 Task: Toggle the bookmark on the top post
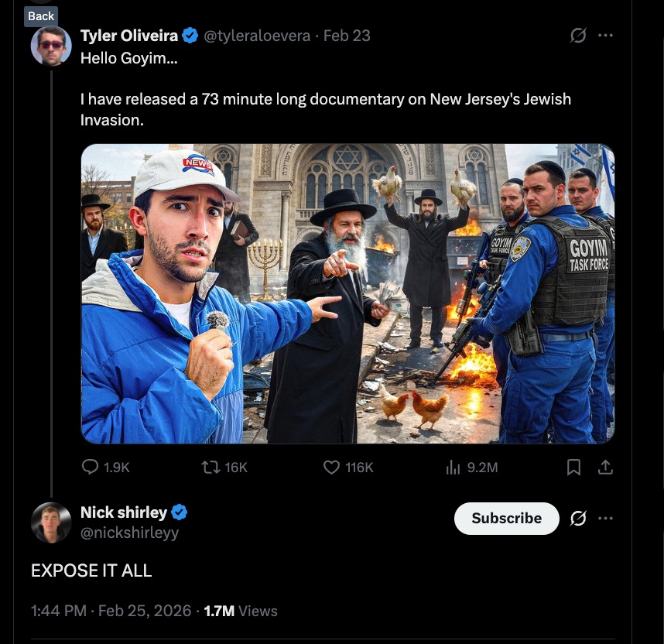(574, 467)
